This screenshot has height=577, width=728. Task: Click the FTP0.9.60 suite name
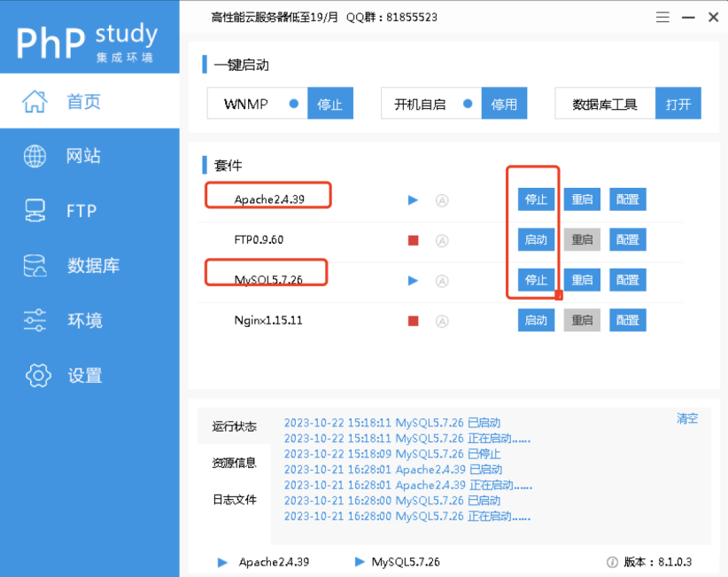(x=259, y=239)
